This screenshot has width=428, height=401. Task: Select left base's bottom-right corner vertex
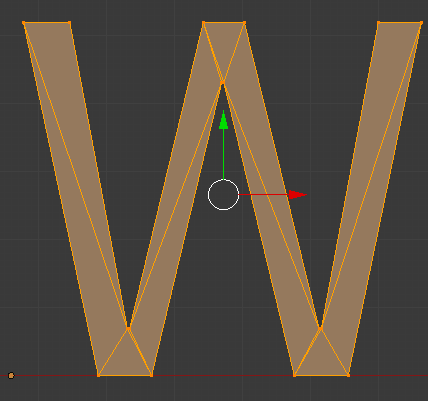152,376
